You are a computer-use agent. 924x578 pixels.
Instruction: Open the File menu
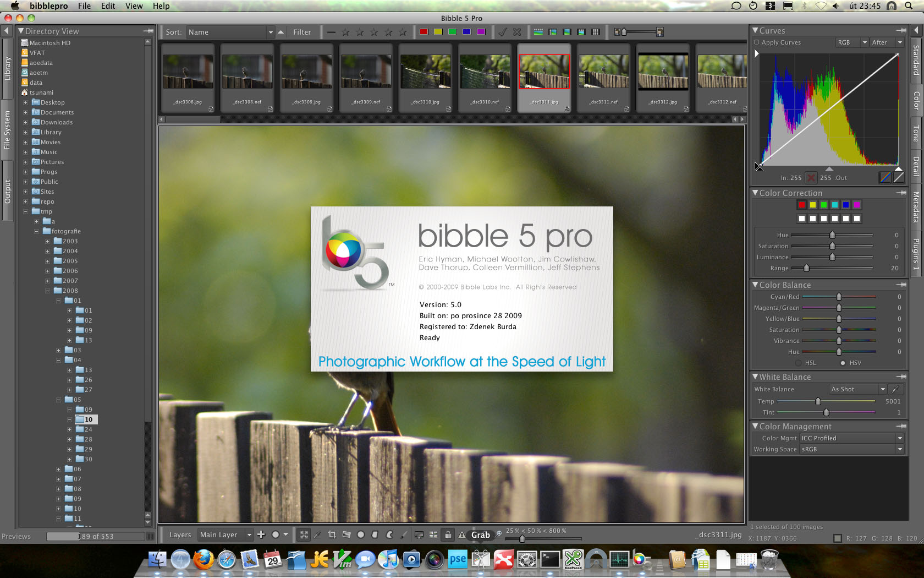tap(84, 6)
